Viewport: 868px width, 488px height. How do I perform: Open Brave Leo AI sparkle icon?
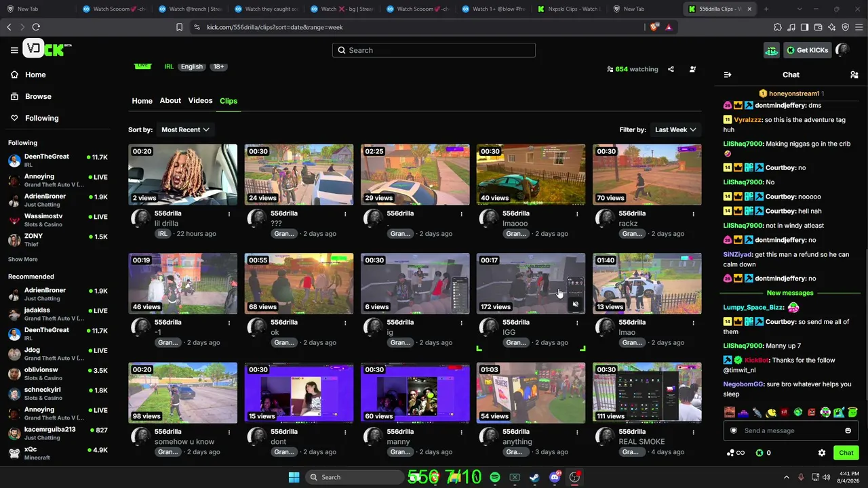tap(831, 27)
